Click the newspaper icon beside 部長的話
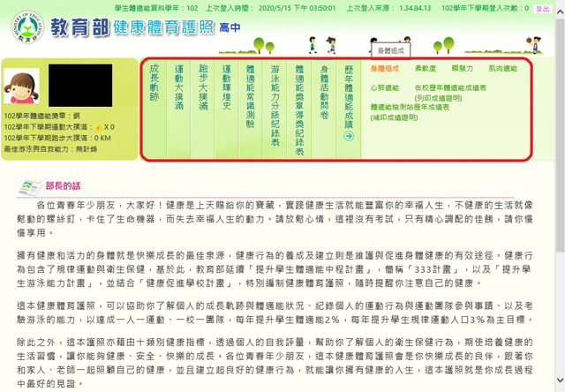 tap(30, 187)
